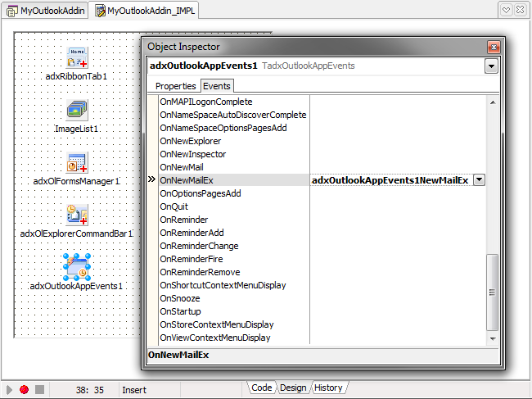Click the events list scroll down arrow
This screenshot has width=532, height=399.
(493, 338)
